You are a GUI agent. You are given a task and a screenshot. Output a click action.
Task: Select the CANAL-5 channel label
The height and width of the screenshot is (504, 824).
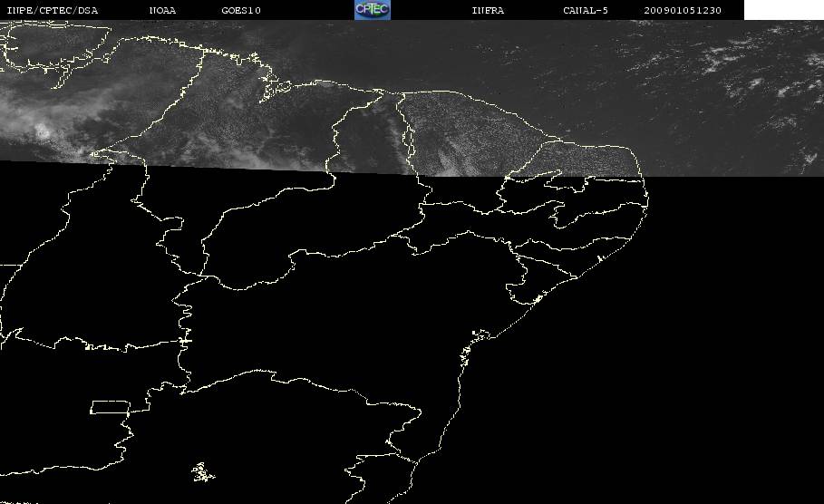point(586,10)
